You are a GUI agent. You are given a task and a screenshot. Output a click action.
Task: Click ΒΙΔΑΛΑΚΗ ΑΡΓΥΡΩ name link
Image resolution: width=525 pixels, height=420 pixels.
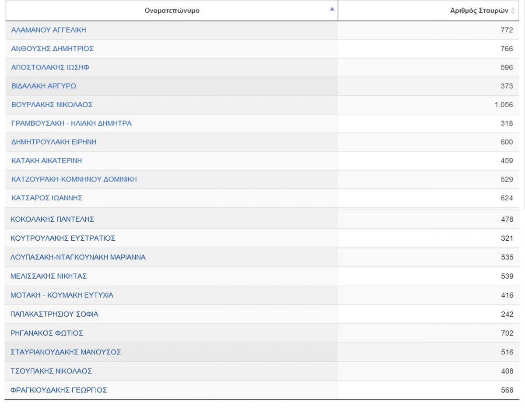tap(44, 86)
